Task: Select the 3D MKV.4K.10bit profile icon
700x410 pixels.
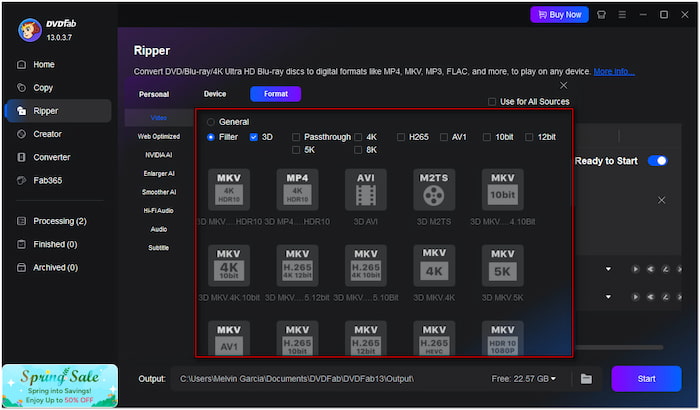Action: [x=229, y=265]
